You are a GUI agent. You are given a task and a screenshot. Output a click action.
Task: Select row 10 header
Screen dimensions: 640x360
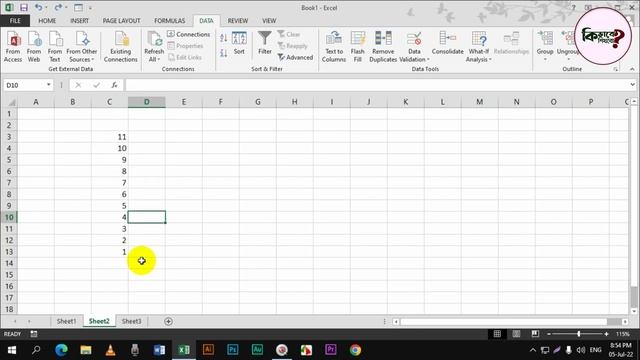point(9,217)
